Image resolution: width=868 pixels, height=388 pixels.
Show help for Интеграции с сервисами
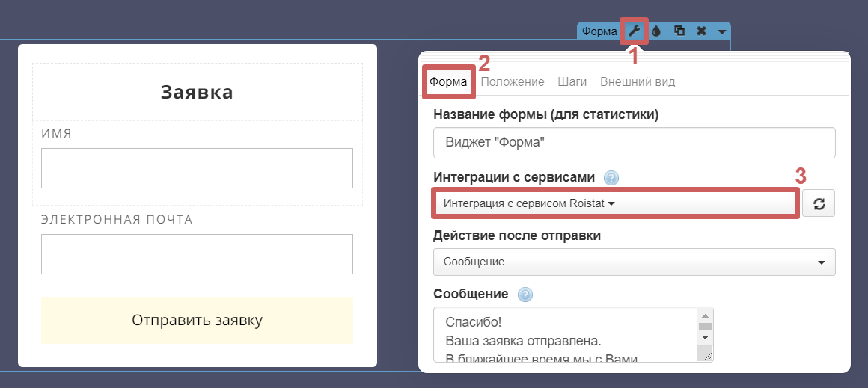(611, 178)
